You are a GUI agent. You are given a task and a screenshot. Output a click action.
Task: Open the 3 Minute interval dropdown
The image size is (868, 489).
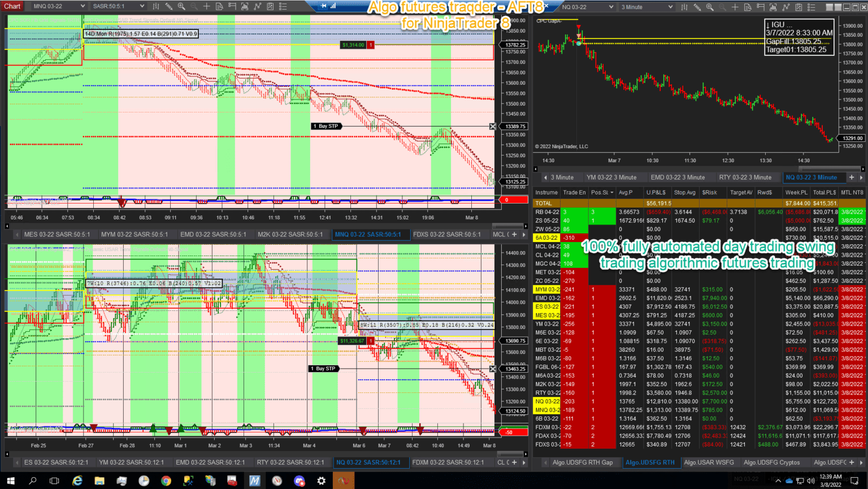point(644,7)
